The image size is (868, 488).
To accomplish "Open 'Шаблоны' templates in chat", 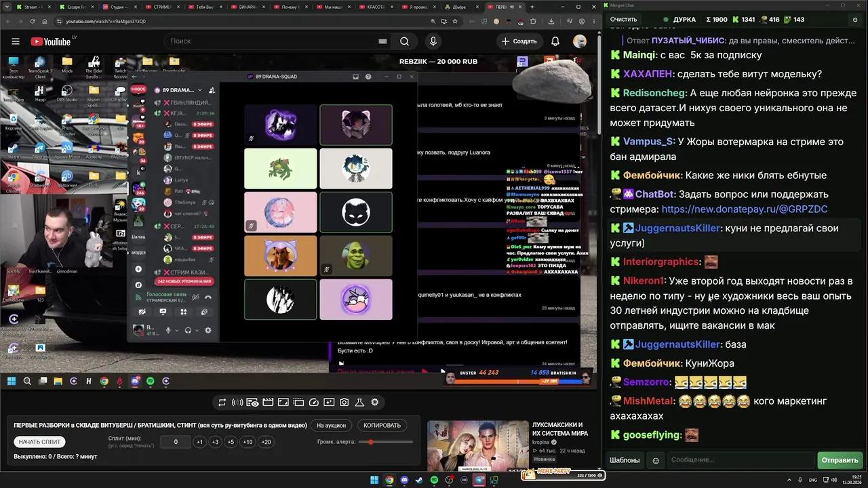I will pos(625,460).
